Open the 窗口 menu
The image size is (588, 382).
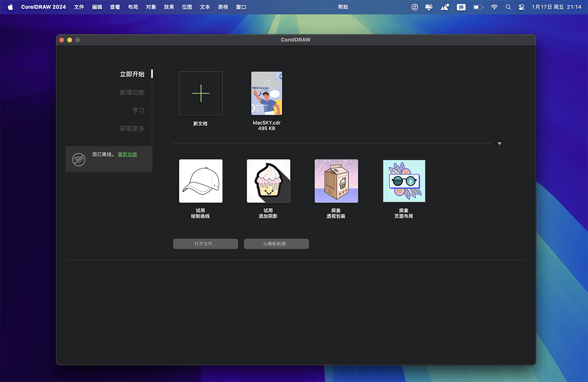(x=241, y=7)
